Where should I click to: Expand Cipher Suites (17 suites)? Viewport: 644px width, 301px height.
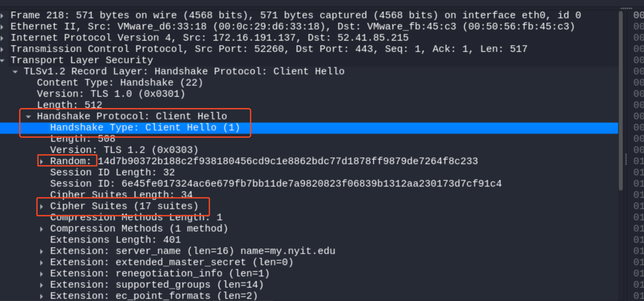point(42,206)
